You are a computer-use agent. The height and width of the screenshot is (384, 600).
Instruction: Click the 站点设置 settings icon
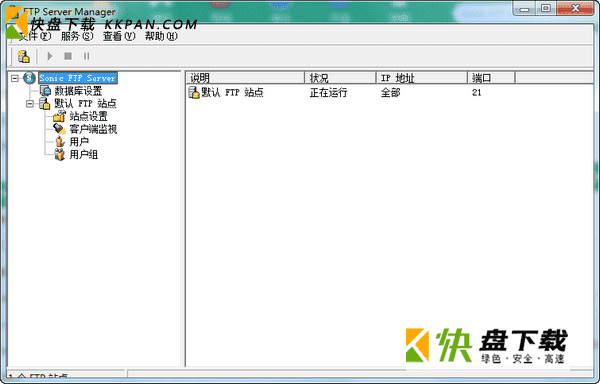pos(59,116)
